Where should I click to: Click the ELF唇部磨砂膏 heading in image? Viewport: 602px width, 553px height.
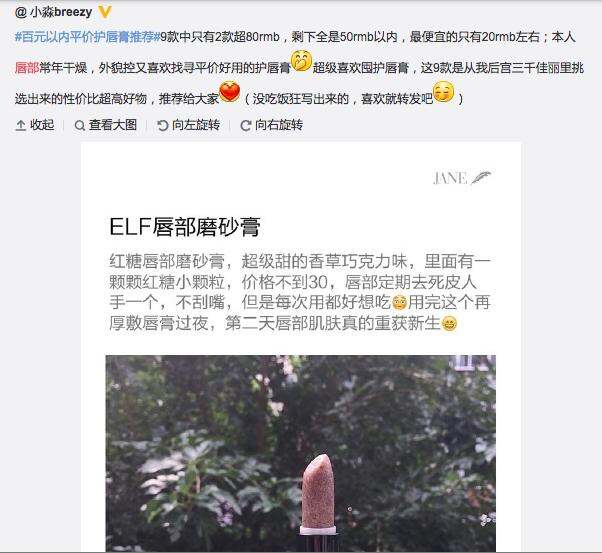point(185,227)
